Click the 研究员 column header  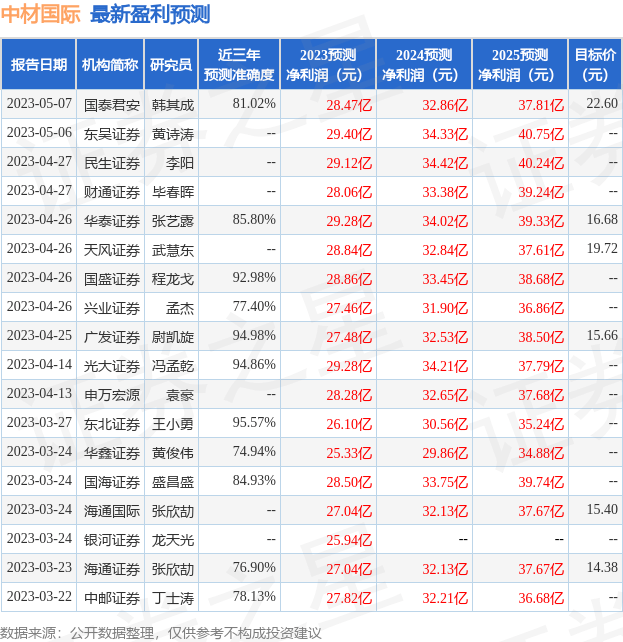point(171,64)
